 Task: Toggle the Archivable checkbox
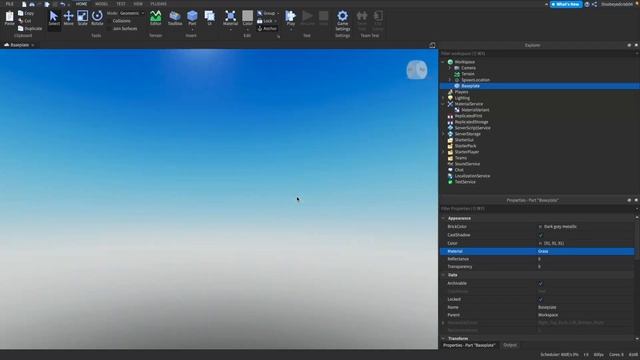(540, 283)
